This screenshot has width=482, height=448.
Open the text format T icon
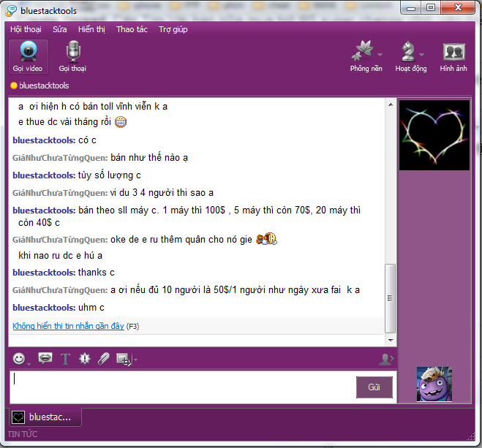65,359
